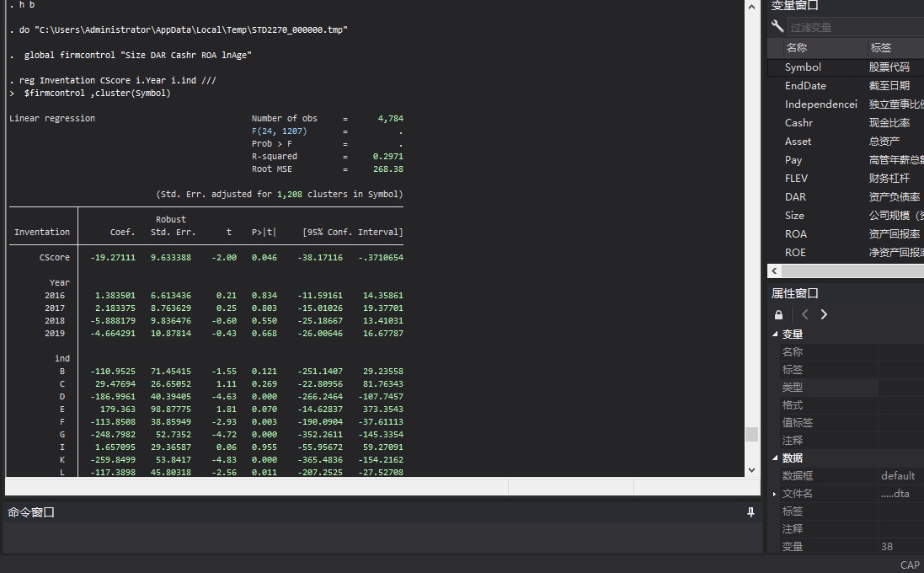Click the ind row G t-value -4.72

(x=224, y=435)
